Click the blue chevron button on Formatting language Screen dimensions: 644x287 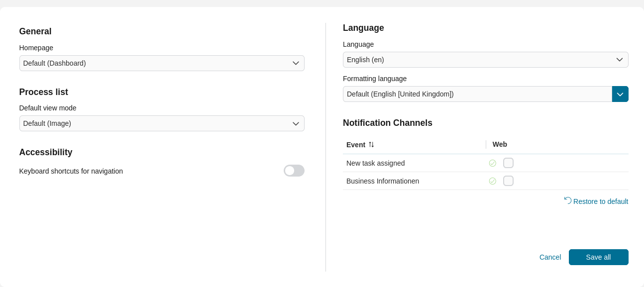(620, 94)
